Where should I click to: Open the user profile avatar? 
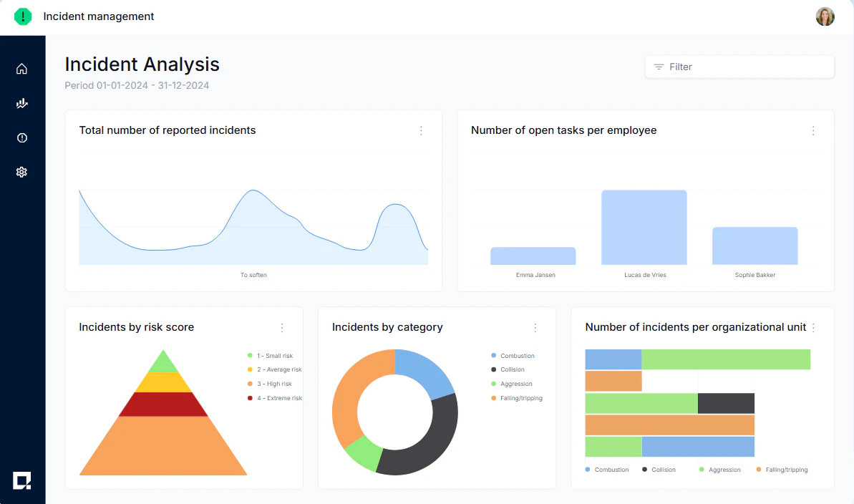coord(825,16)
